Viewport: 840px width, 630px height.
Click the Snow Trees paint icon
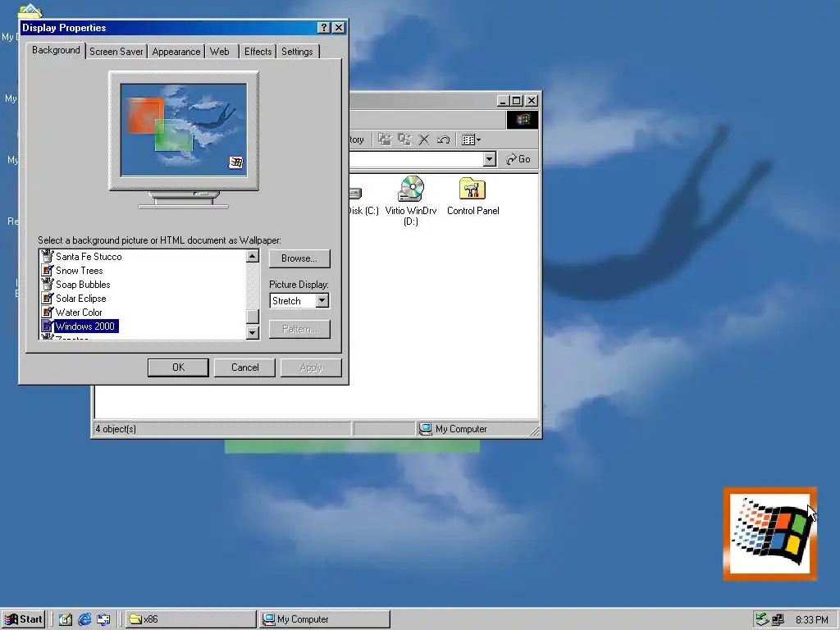pyautogui.click(x=47, y=270)
